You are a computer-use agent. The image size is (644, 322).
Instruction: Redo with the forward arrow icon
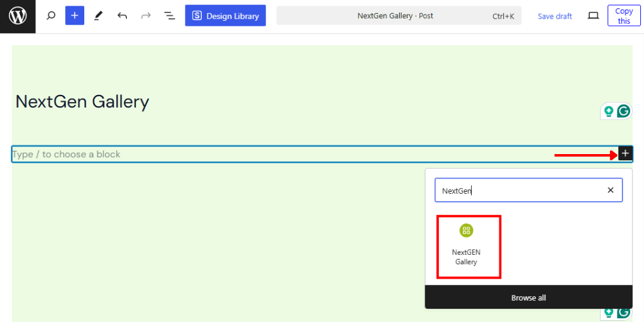point(146,16)
